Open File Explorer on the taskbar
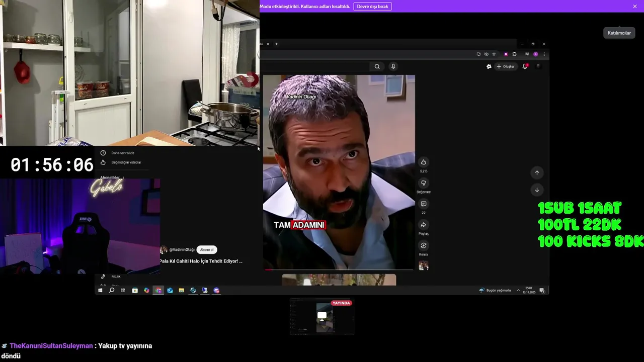This screenshot has width=644, height=362. click(181, 290)
